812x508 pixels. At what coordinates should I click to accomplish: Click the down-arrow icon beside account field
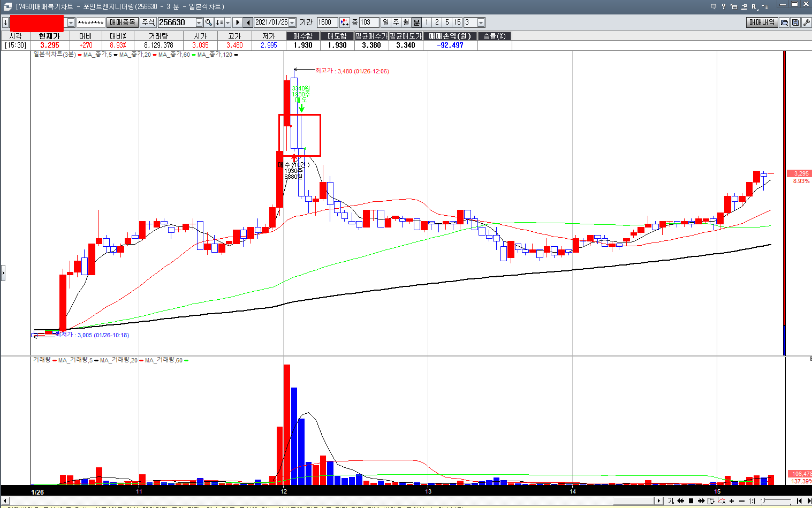(5, 22)
